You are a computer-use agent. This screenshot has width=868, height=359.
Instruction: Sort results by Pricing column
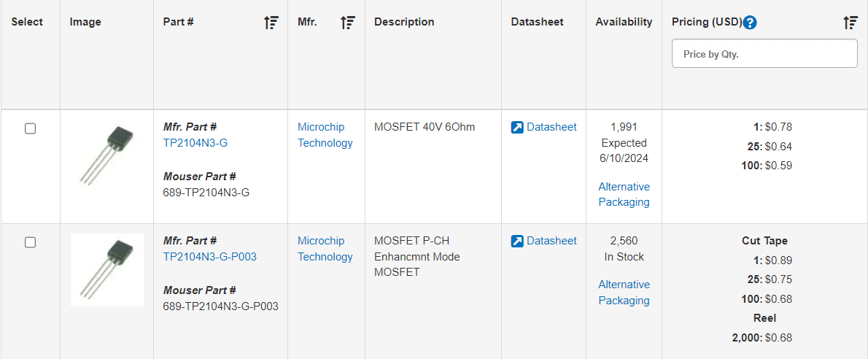coord(850,23)
